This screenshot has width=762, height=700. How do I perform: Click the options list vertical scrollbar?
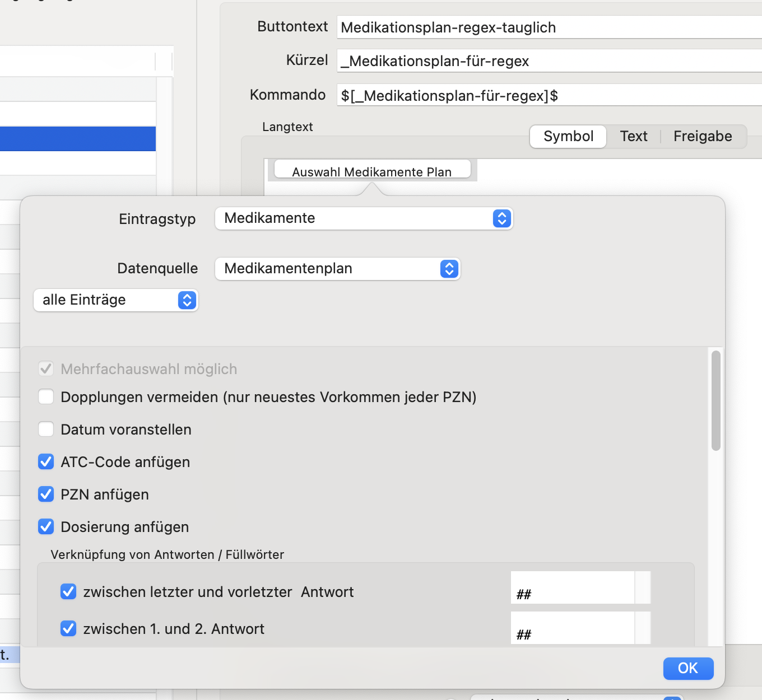[x=715, y=400]
